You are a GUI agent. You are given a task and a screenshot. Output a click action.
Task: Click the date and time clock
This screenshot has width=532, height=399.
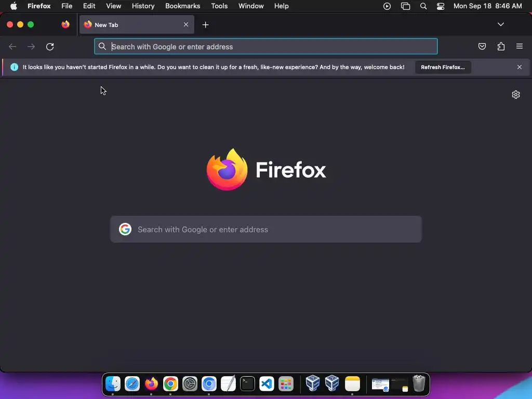pyautogui.click(x=487, y=6)
